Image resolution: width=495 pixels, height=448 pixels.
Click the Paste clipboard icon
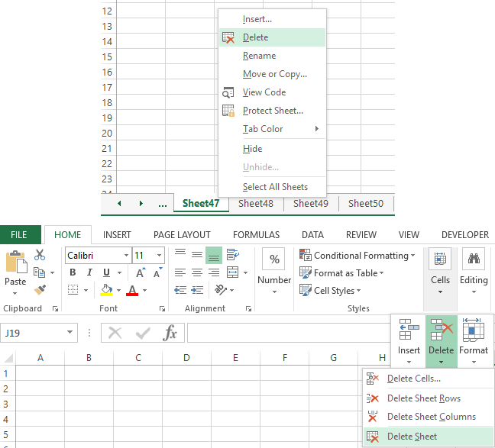tap(16, 263)
